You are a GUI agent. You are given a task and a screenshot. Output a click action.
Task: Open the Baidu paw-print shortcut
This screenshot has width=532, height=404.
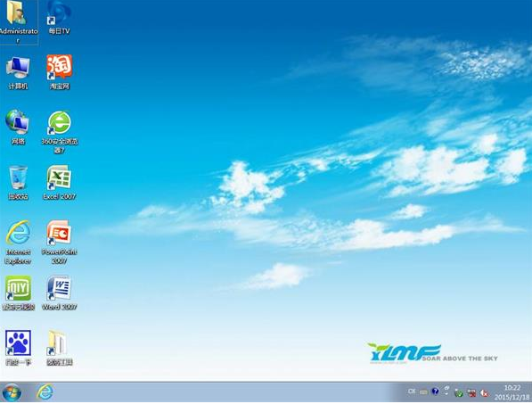click(18, 348)
